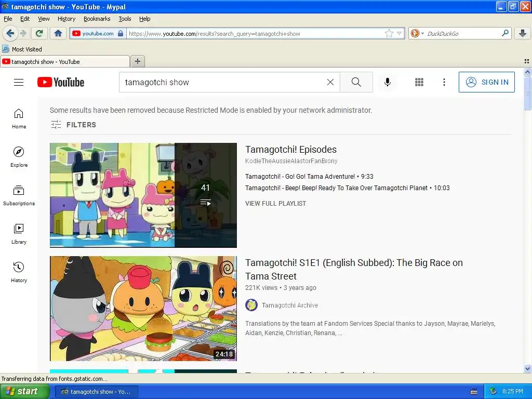Viewport: 532px width, 399px height.
Task: Open Subscriptions in YouTube sidebar
Action: pos(19,196)
